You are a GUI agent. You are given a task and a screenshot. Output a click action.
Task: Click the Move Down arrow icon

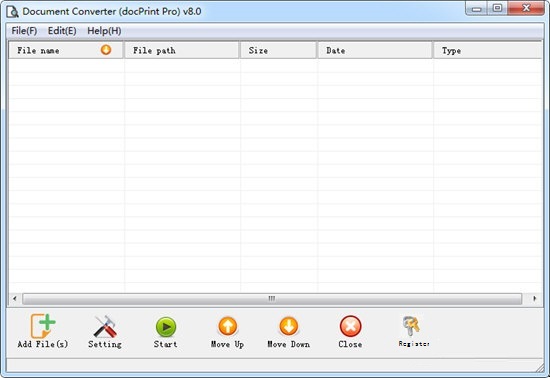point(289,326)
